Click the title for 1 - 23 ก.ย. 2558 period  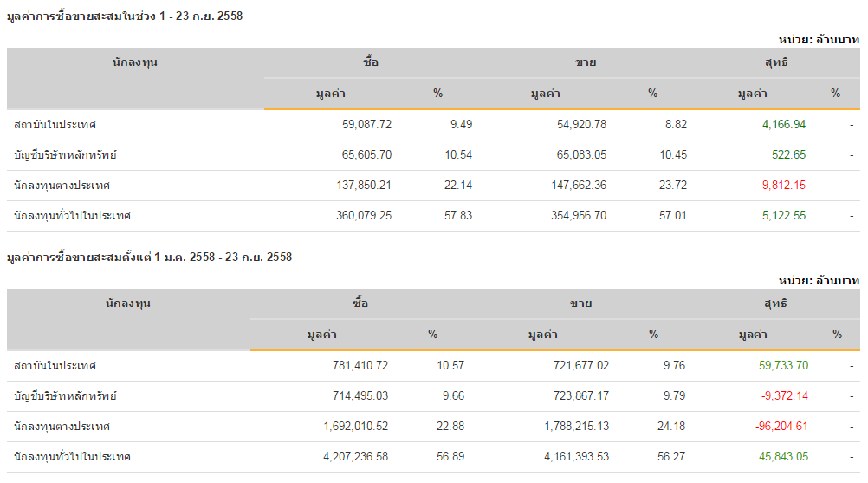pos(124,16)
